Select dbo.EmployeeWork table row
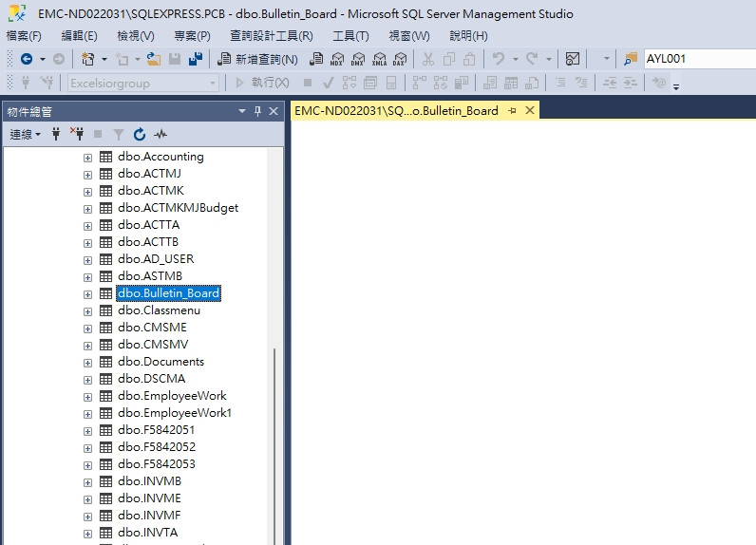This screenshot has width=756, height=545. coord(172,396)
